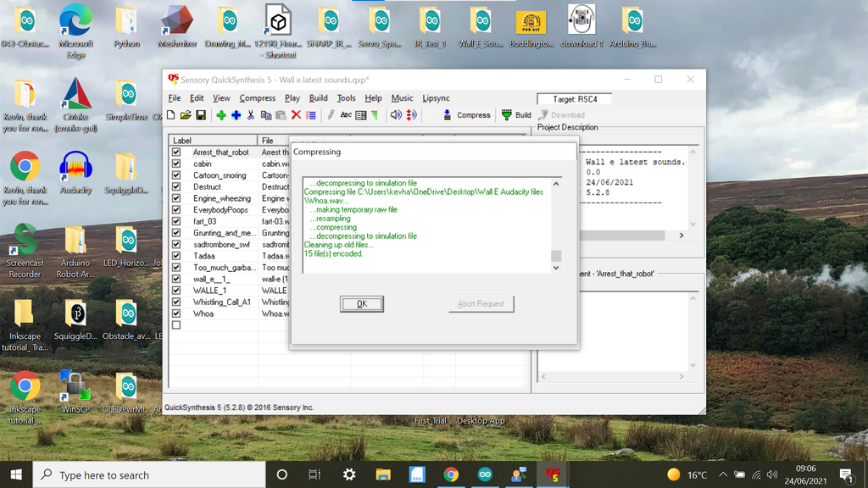Click the Build toolbar button
The height and width of the screenshot is (488, 868).
(x=516, y=115)
